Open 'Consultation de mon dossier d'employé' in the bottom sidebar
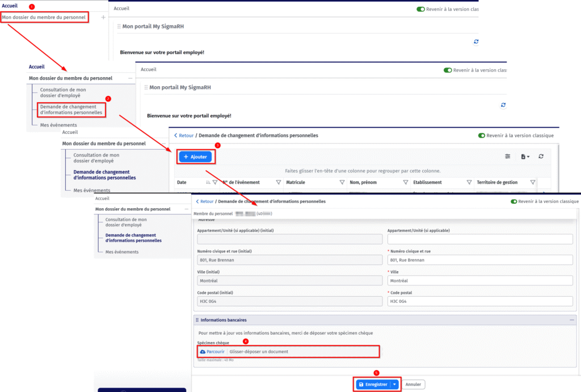Image resolution: width=581 pixels, height=392 pixels. pyautogui.click(x=126, y=222)
